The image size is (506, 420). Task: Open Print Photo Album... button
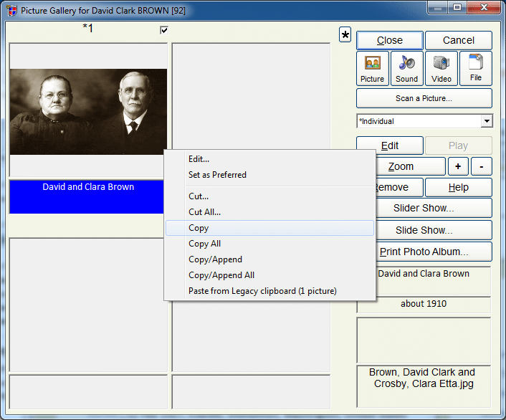(x=434, y=252)
